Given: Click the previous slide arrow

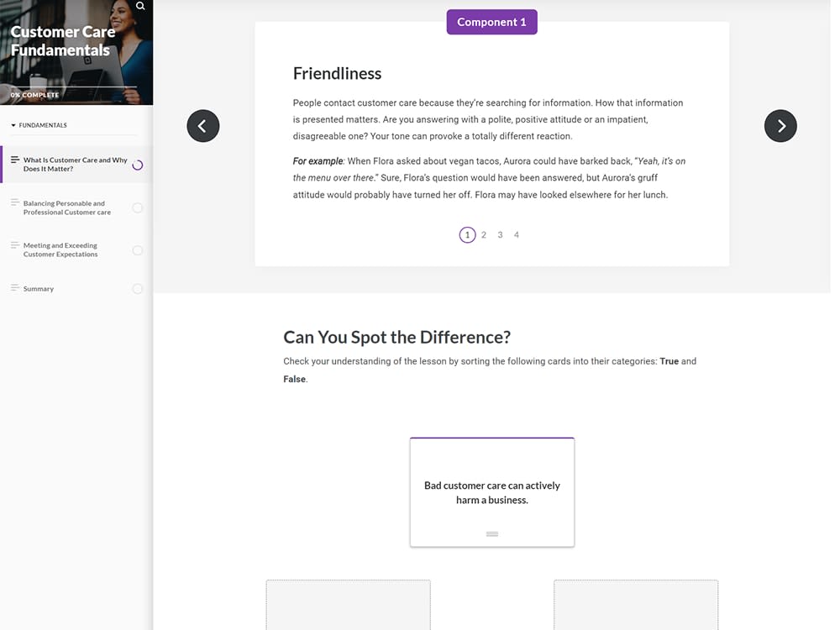Looking at the screenshot, I should 202,125.
